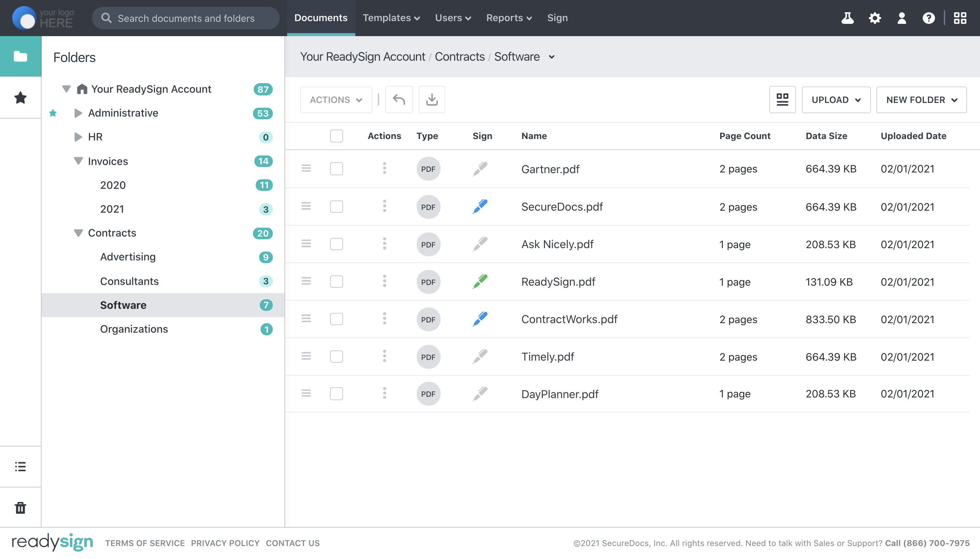Image resolution: width=980 pixels, height=559 pixels.
Task: Click the sign pen for Timely.pdf
Action: point(480,357)
